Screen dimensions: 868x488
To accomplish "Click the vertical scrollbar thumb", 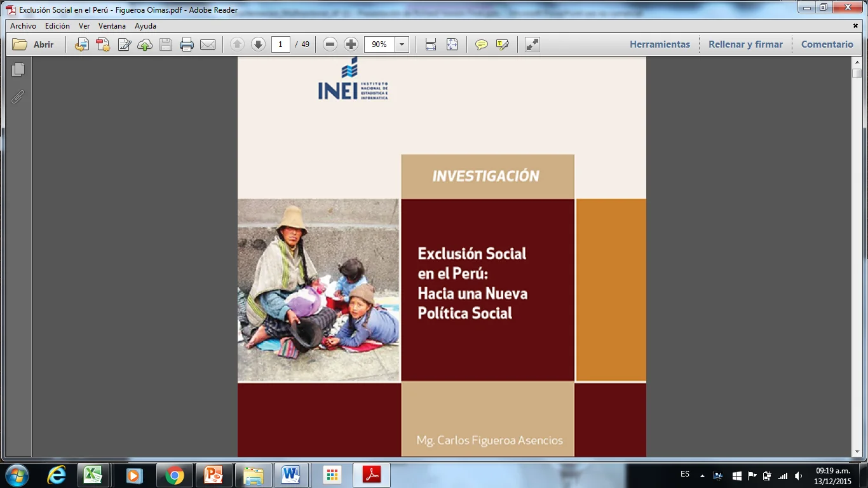I will click(857, 73).
